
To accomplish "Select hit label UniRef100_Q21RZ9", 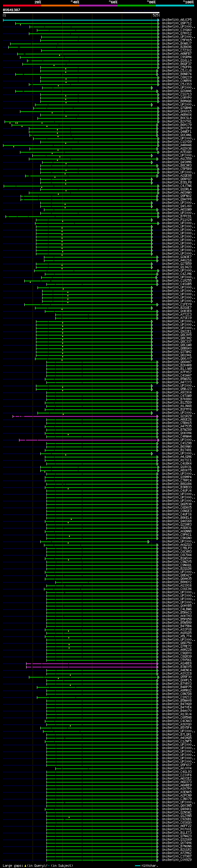I will pyautogui.click(x=177, y=416).
